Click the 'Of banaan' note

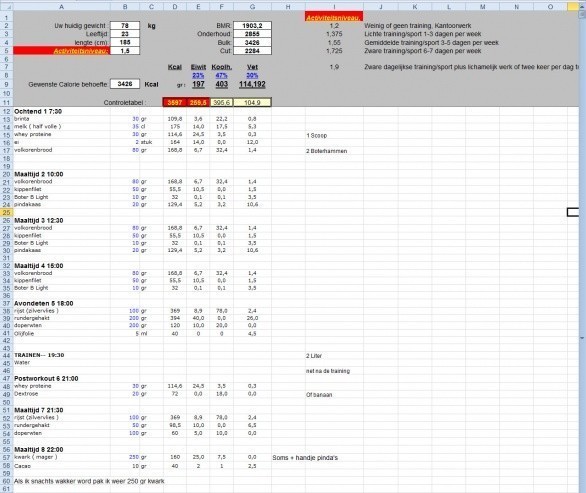(319, 395)
